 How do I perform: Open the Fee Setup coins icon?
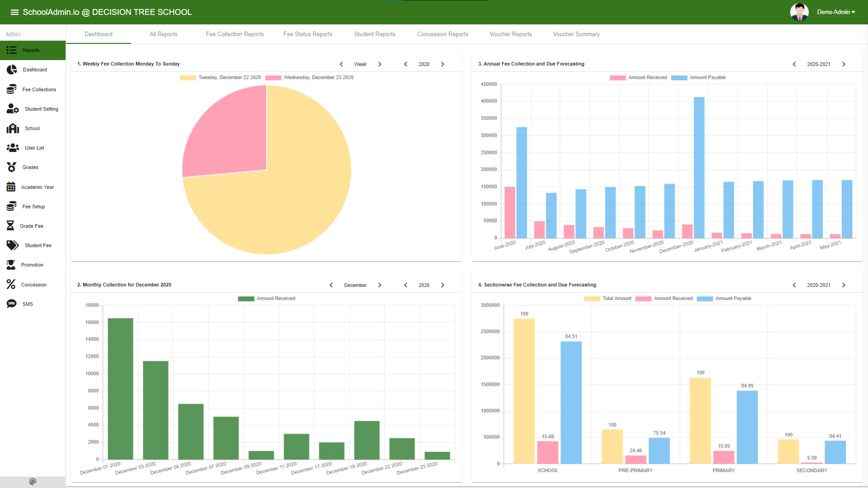pos(11,206)
